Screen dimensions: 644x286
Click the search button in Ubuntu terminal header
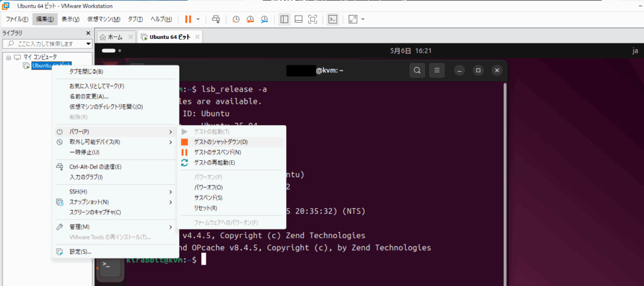pyautogui.click(x=417, y=70)
